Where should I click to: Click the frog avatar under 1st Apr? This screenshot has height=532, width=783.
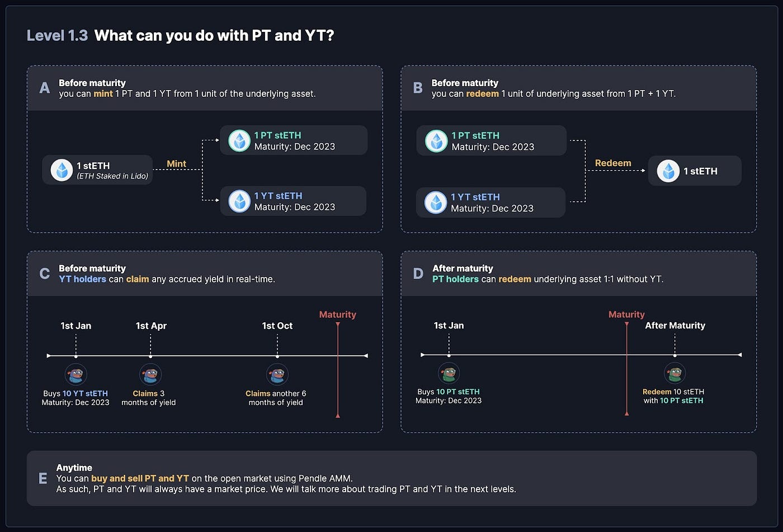point(150,374)
